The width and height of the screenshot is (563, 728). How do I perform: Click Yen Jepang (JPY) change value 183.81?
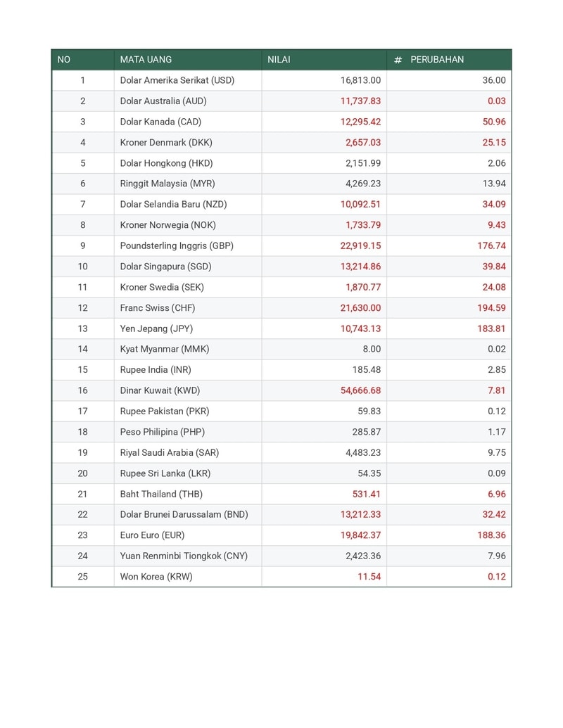pos(491,328)
